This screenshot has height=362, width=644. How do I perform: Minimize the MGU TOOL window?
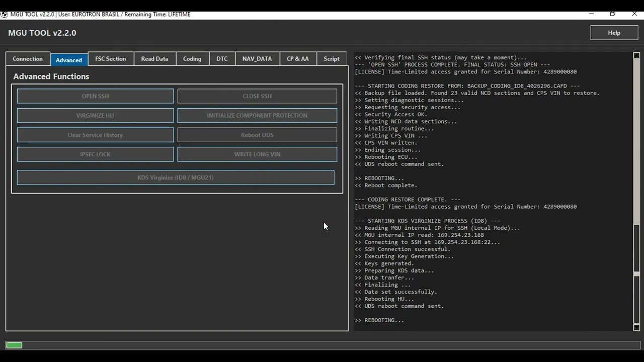[x=591, y=14]
